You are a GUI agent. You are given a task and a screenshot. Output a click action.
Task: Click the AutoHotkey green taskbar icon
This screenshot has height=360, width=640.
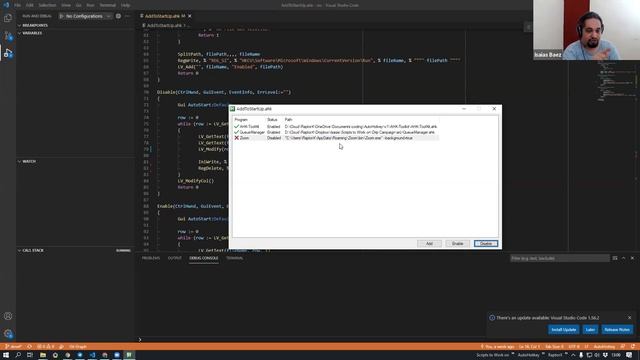coord(129,355)
